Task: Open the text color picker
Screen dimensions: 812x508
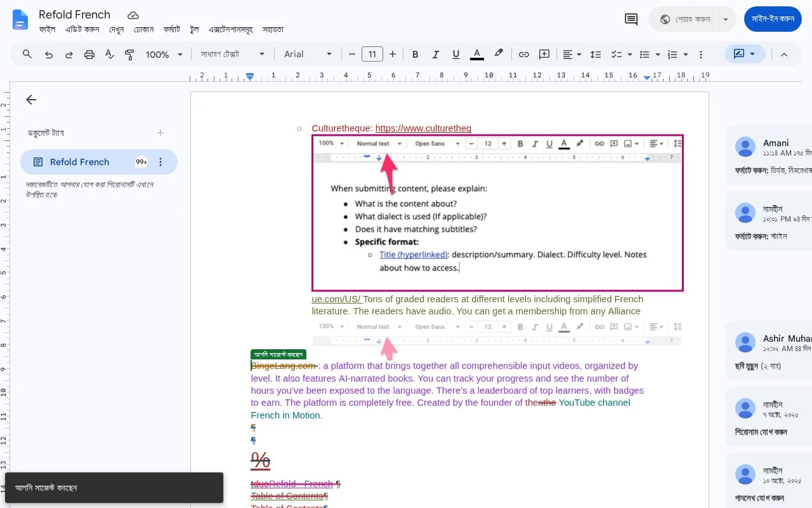Action: (x=477, y=55)
